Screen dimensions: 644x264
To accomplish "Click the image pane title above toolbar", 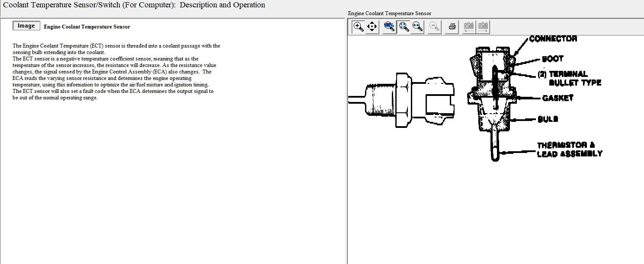I will (x=389, y=13).
